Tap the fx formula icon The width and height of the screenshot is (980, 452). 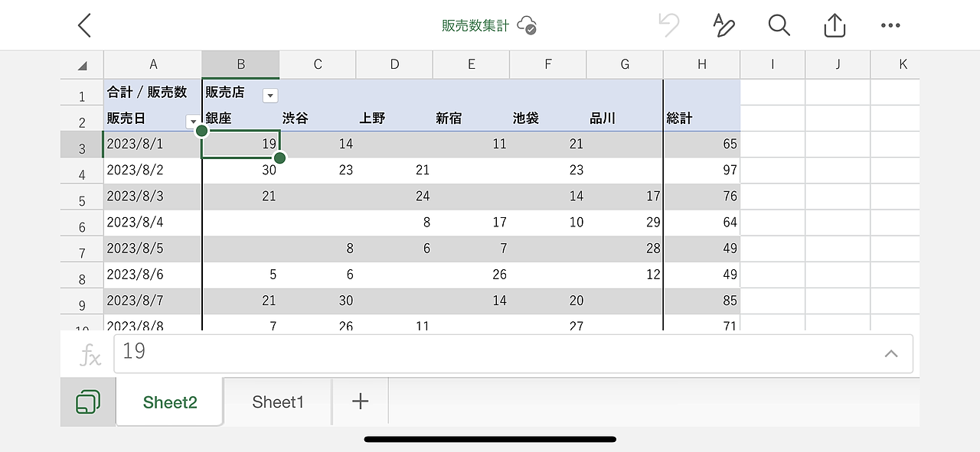(91, 353)
